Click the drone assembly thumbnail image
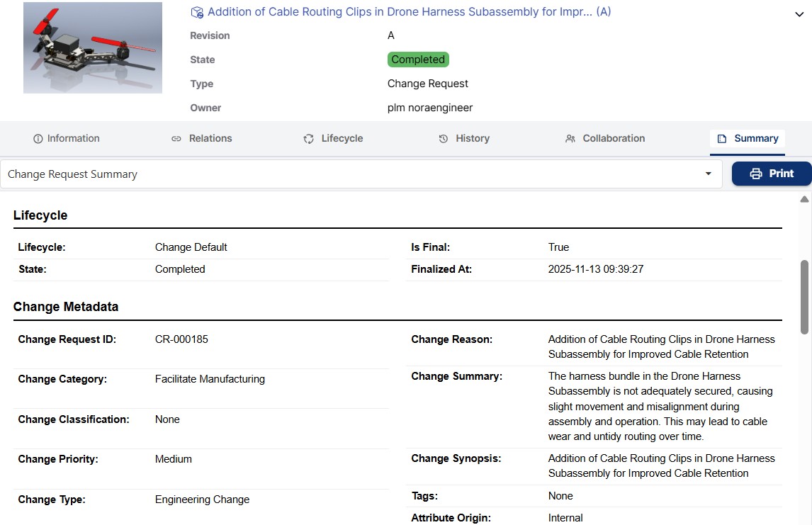The image size is (812, 525). coord(93,47)
